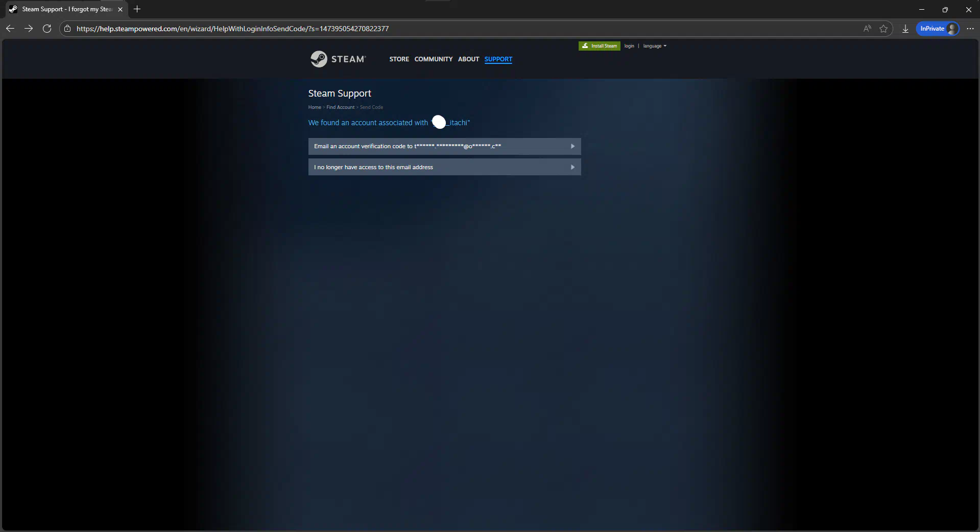Go back using the browser back arrow

pos(10,29)
